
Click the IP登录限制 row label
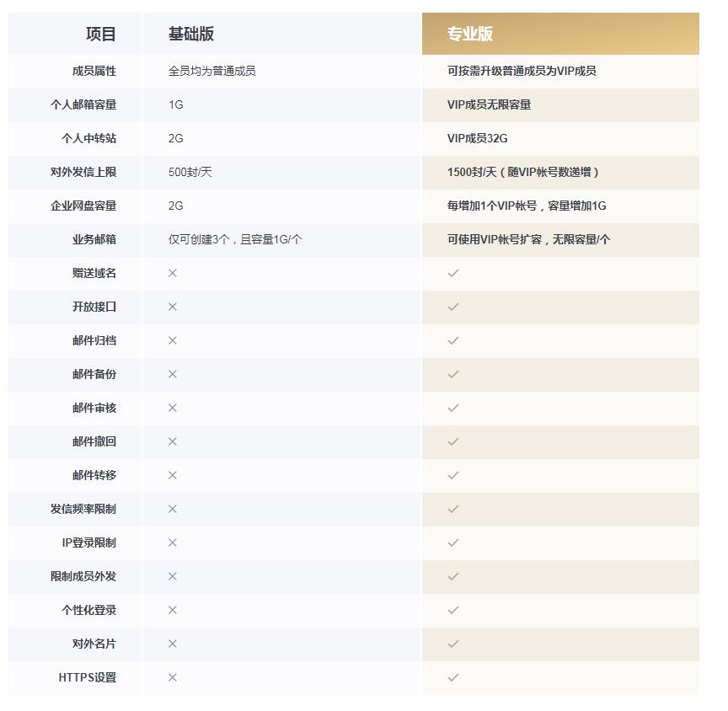(89, 543)
